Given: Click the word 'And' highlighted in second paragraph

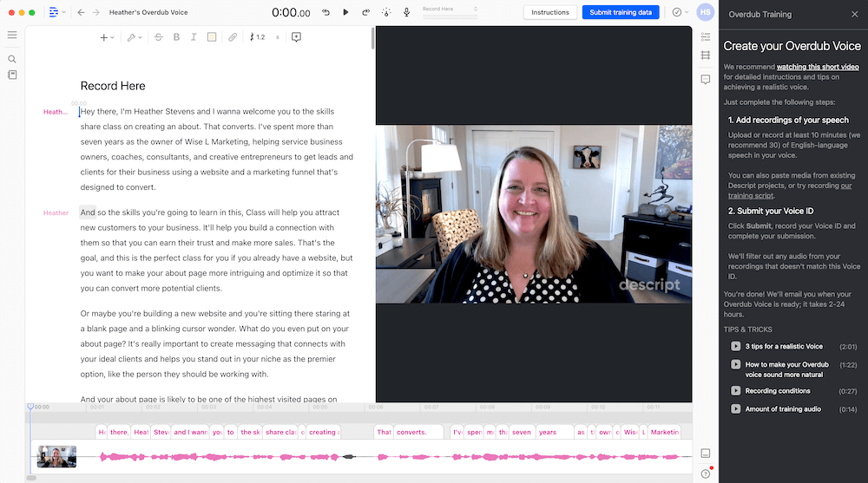Looking at the screenshot, I should [x=88, y=212].
